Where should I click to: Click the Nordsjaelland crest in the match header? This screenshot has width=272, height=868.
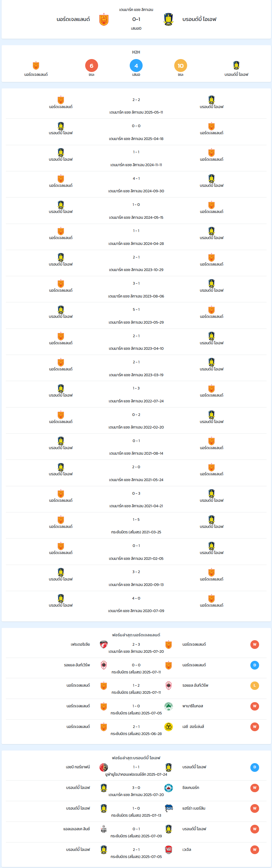pos(104,20)
